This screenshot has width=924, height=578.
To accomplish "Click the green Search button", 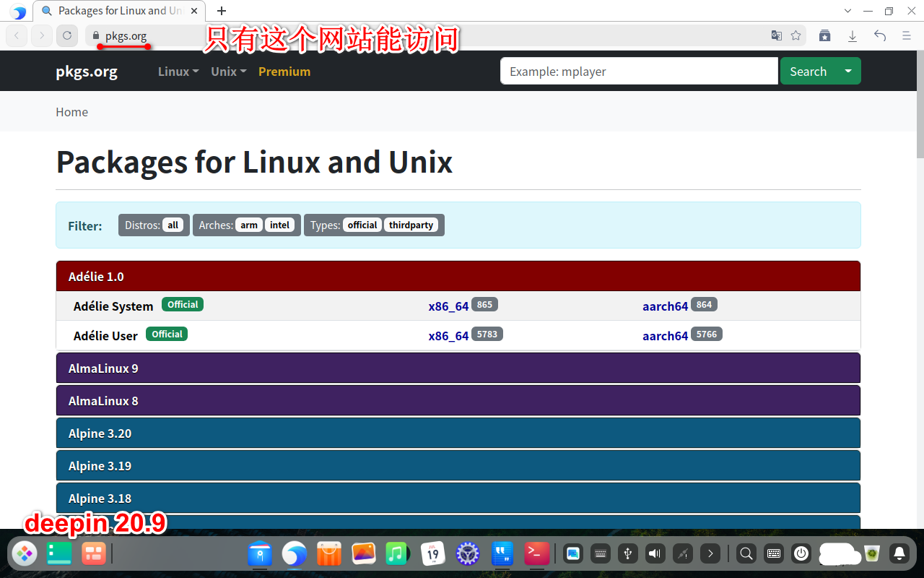I will [808, 71].
